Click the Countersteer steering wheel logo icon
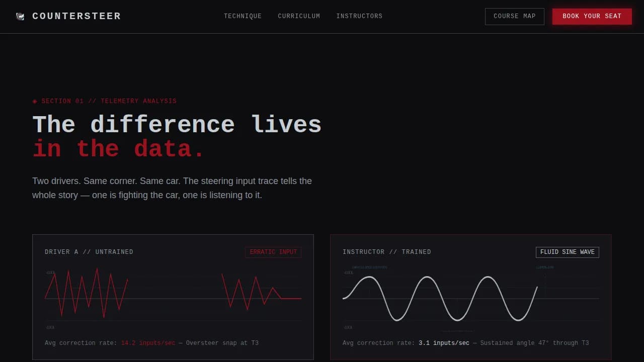 (x=20, y=16)
